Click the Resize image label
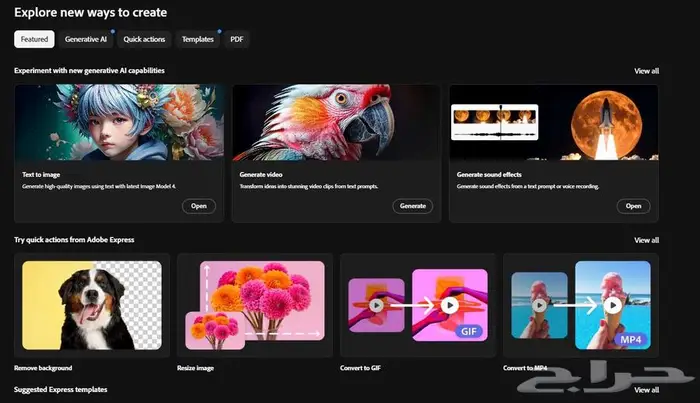 coord(195,368)
